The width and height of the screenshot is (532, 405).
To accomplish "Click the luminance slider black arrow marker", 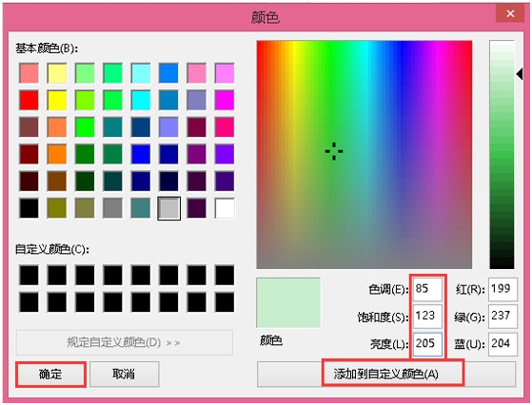I will tap(520, 74).
